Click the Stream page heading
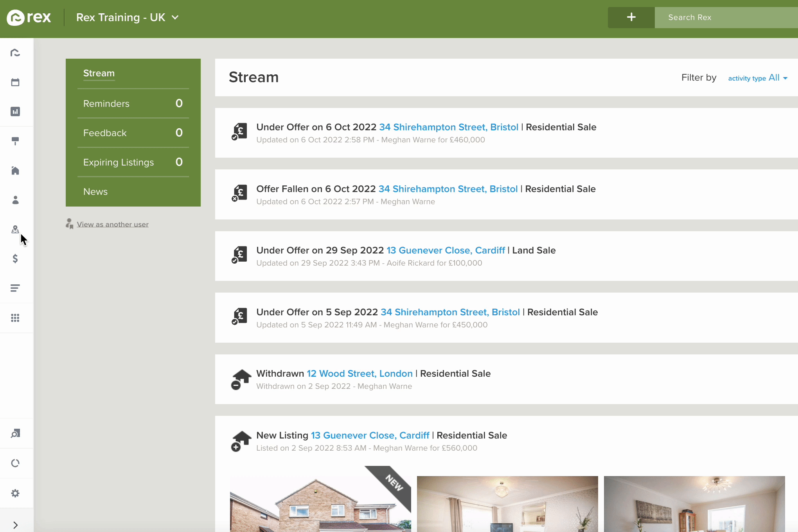 point(254,77)
